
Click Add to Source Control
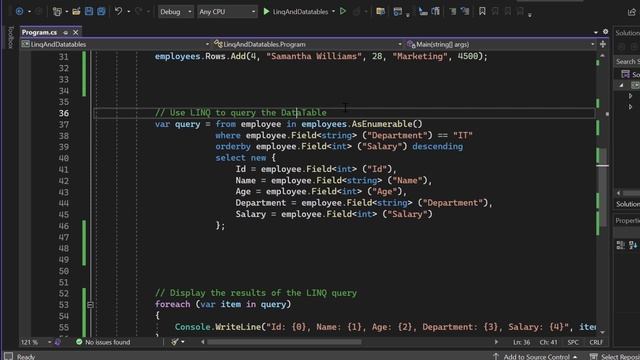pyautogui.click(x=535, y=357)
